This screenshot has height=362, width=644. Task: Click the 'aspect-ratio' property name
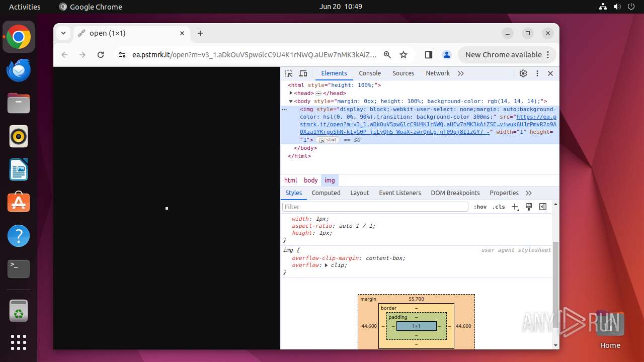(312, 226)
